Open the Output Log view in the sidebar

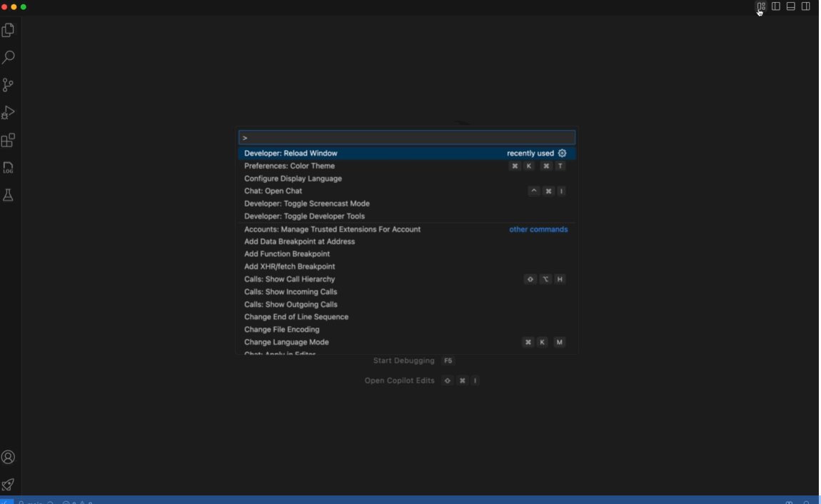[8, 167]
